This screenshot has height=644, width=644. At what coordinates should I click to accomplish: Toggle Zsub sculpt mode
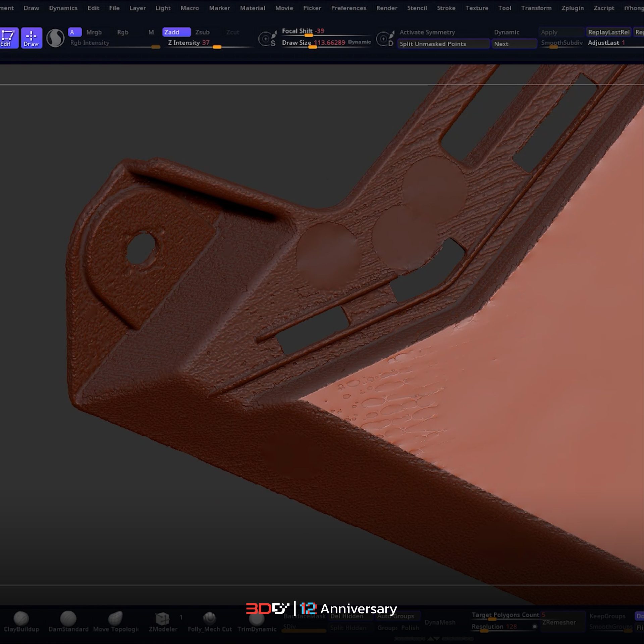pyautogui.click(x=202, y=32)
